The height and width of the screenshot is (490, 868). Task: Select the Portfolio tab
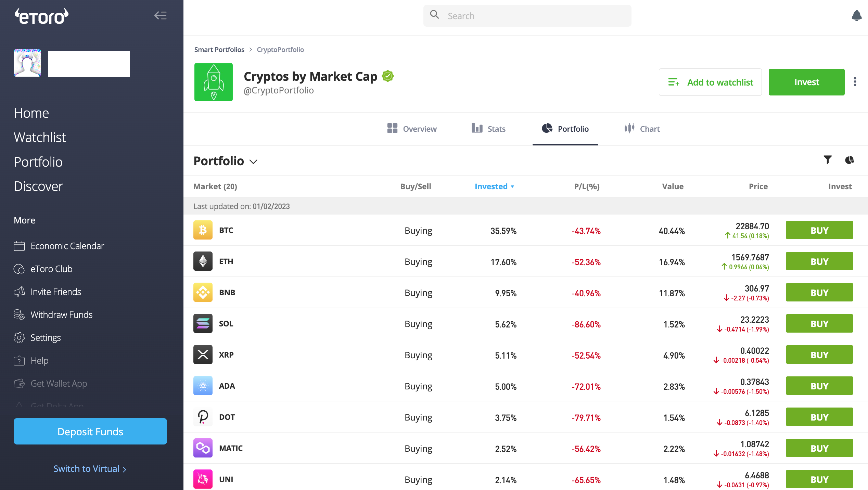click(565, 129)
